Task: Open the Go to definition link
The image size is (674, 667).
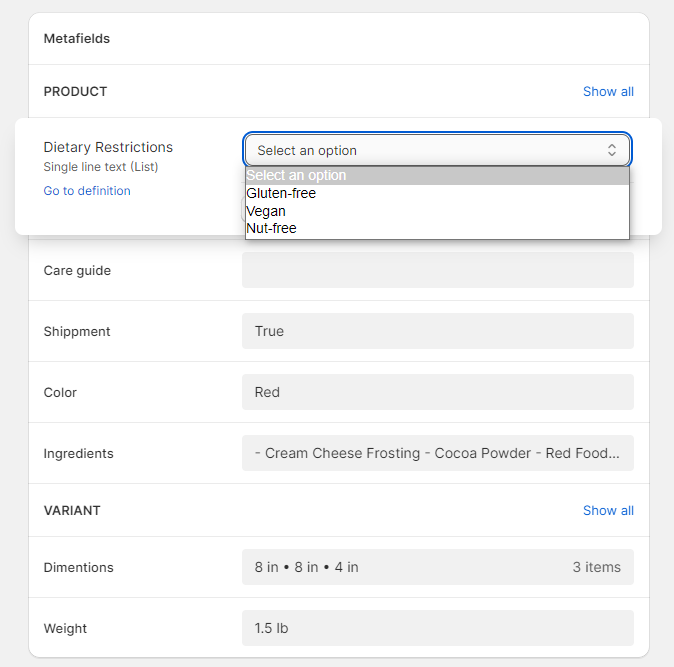Action: (87, 191)
